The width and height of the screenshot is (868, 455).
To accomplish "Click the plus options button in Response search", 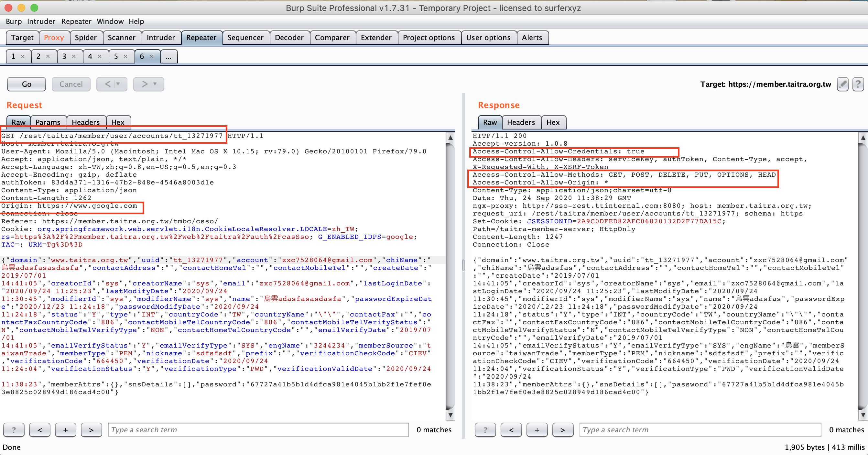I will [x=537, y=430].
